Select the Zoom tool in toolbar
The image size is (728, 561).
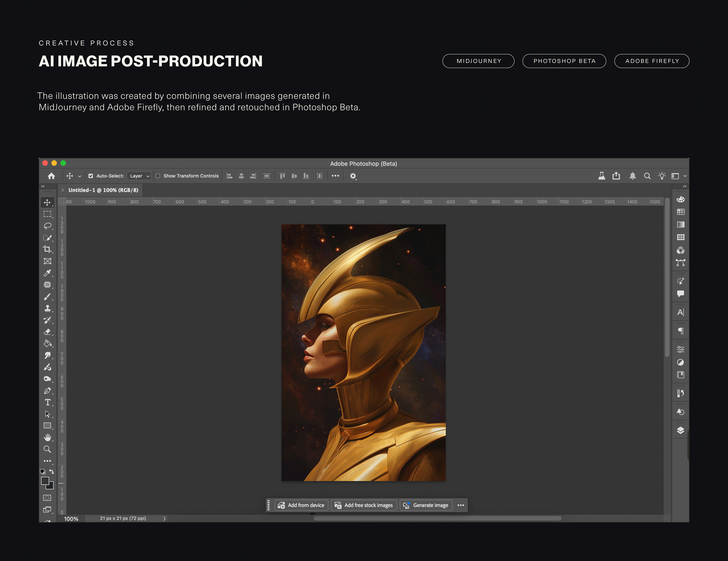coord(47,449)
